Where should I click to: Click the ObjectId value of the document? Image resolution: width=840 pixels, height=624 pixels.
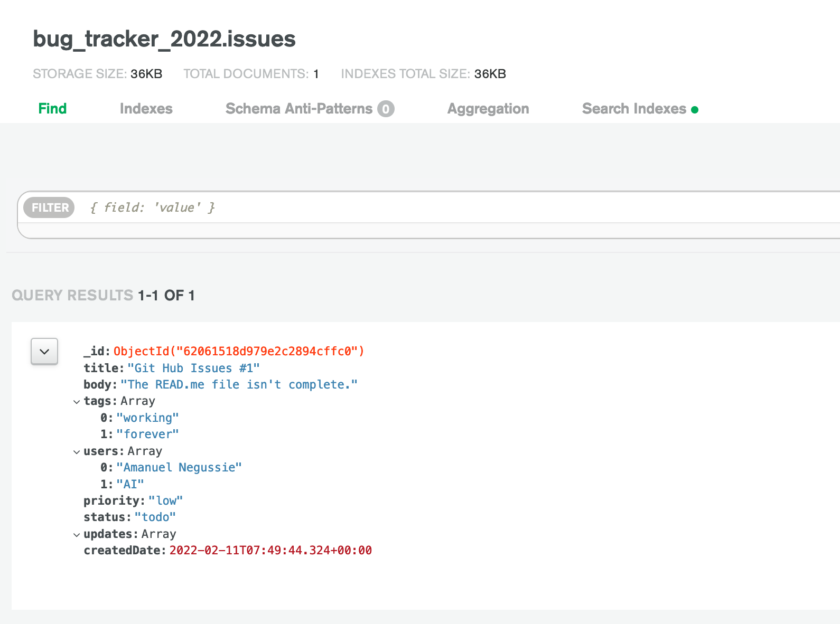(x=239, y=352)
